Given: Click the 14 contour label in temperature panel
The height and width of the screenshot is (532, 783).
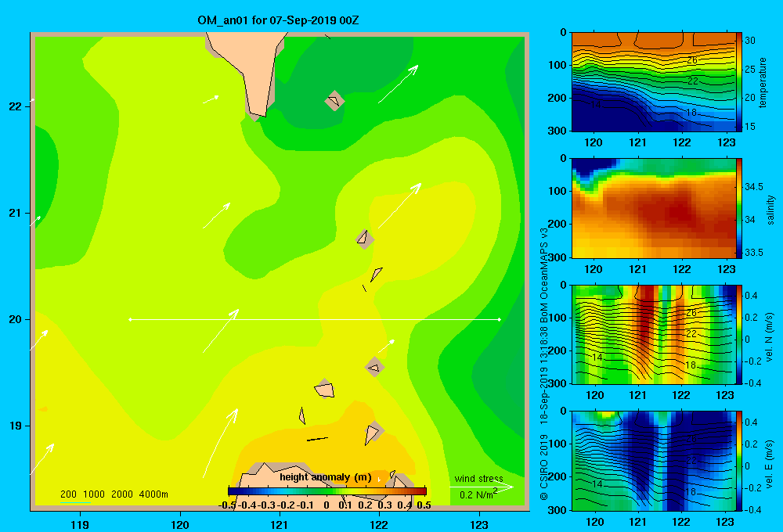Looking at the screenshot, I should pyautogui.click(x=595, y=104).
